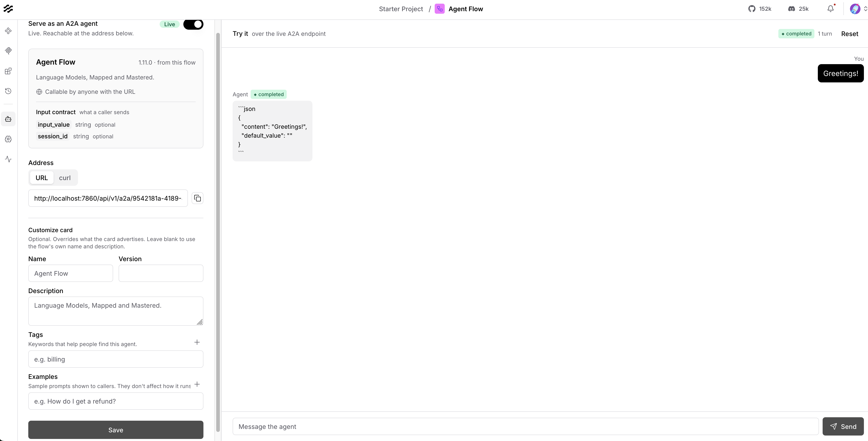Screen dimensions: 868x441
Task: Open GitHub 152k stars link
Action: [x=760, y=9]
